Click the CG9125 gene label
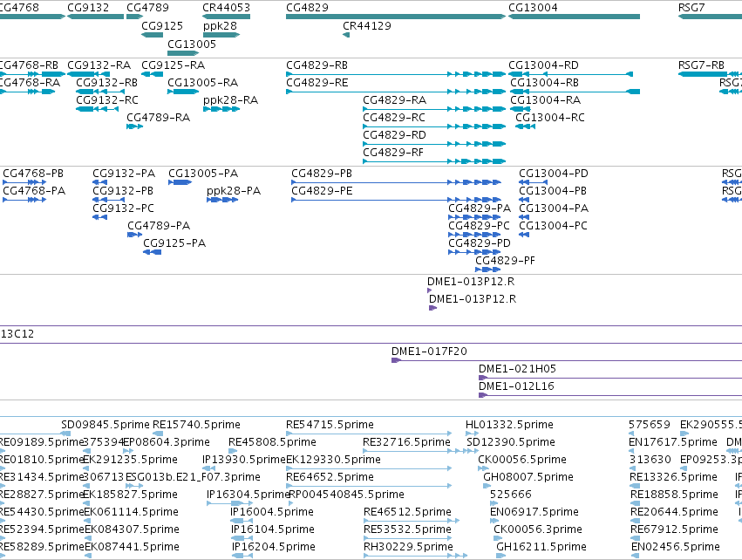Image resolution: width=742 pixels, height=560 pixels. coord(162,26)
